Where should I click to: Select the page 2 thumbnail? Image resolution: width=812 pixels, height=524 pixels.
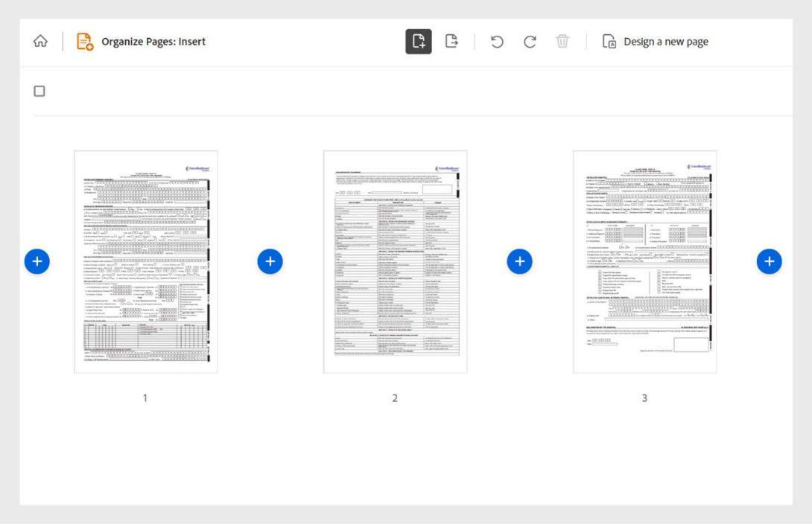point(395,261)
